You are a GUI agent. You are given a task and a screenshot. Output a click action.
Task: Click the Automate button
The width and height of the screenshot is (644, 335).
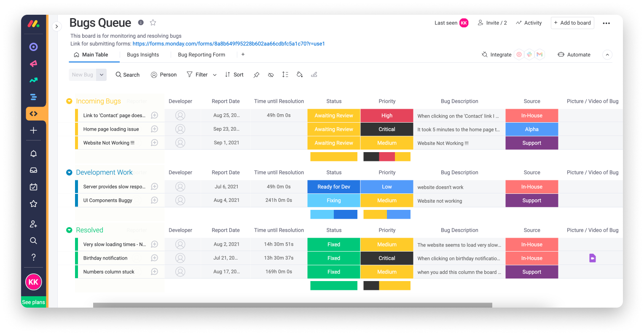(574, 54)
